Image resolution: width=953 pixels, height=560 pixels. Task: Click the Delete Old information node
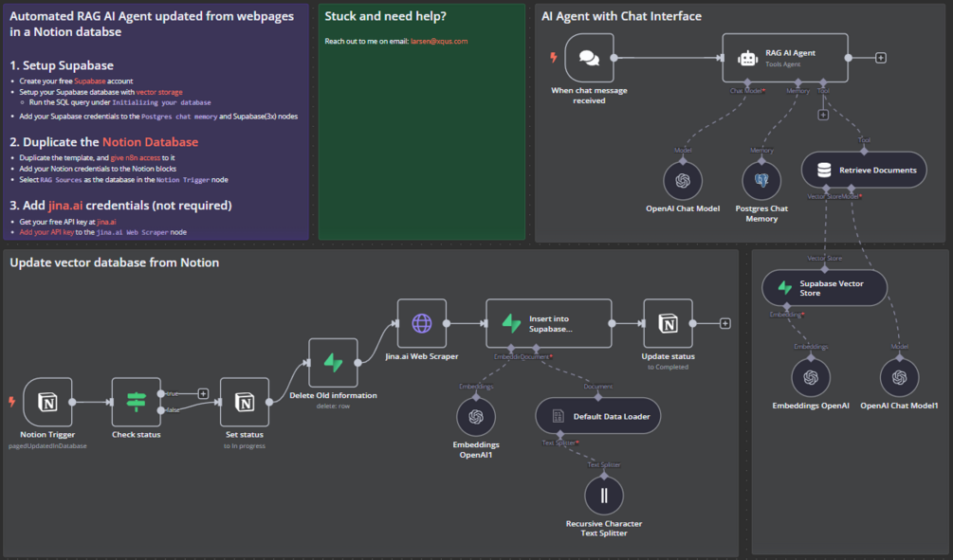[x=333, y=363]
